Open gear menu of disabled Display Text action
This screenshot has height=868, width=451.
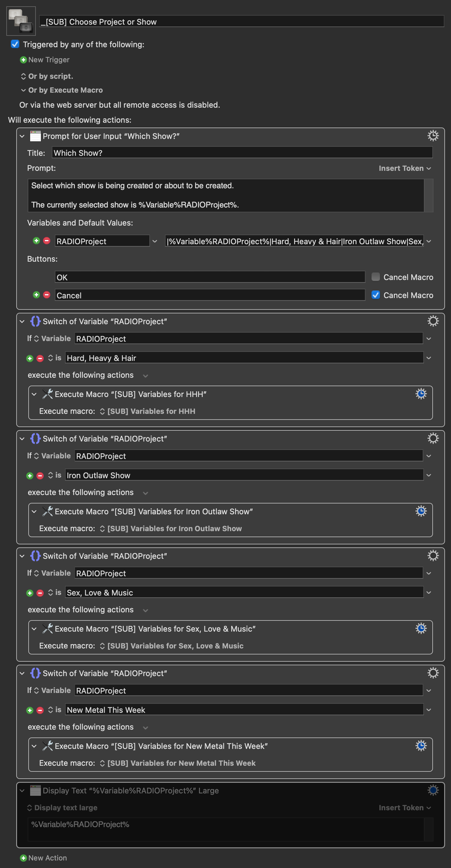pos(433,790)
